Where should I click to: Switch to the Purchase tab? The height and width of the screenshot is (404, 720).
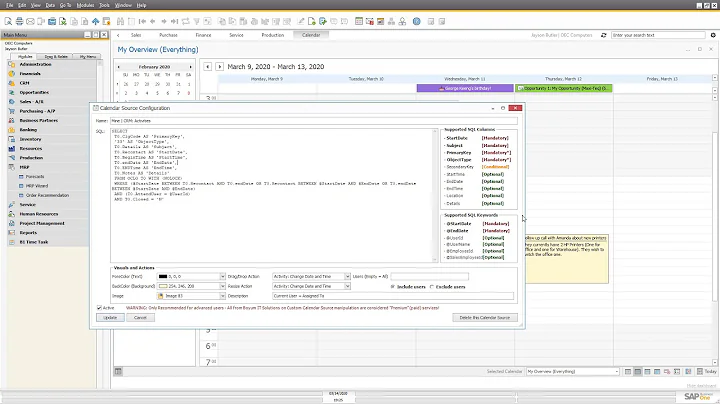pyautogui.click(x=168, y=35)
